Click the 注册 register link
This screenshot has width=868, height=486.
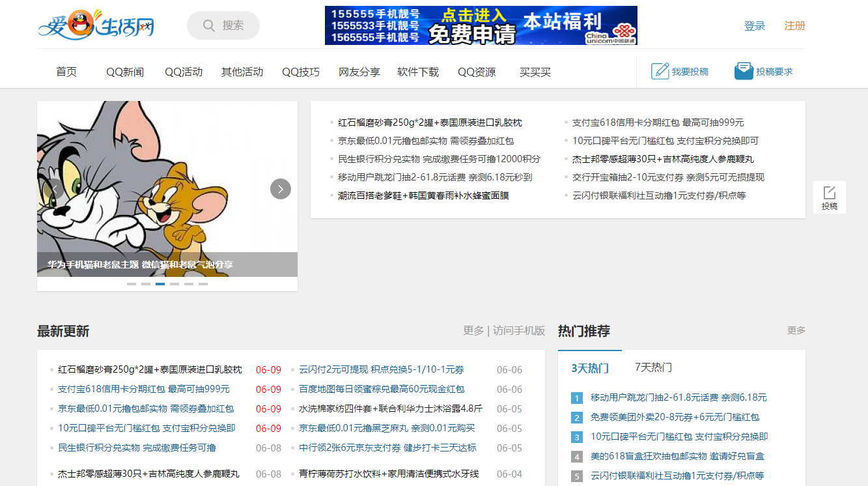click(795, 26)
